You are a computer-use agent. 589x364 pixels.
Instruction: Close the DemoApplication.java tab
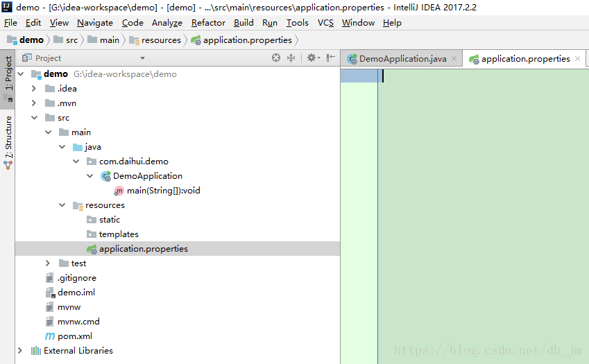pos(454,58)
